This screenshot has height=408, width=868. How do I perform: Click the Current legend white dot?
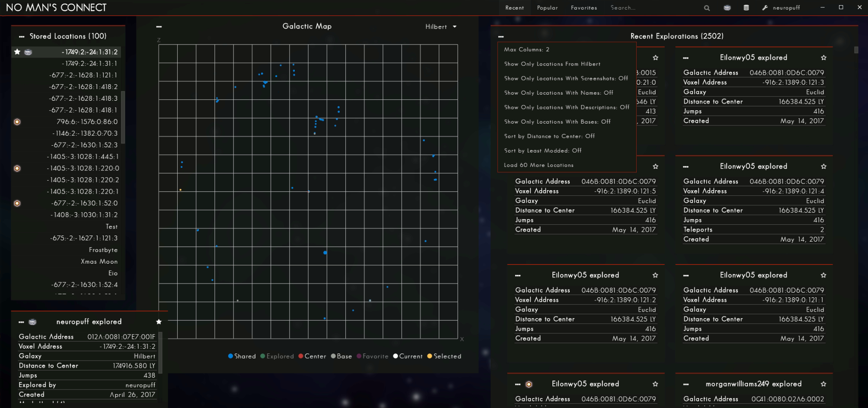(x=395, y=356)
